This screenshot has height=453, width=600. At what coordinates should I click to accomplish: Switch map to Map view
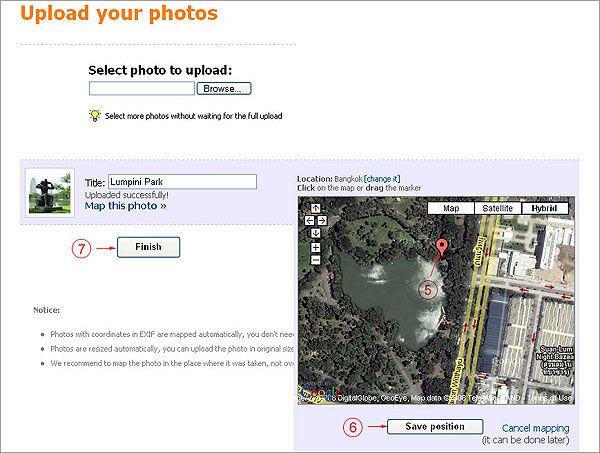pos(451,208)
